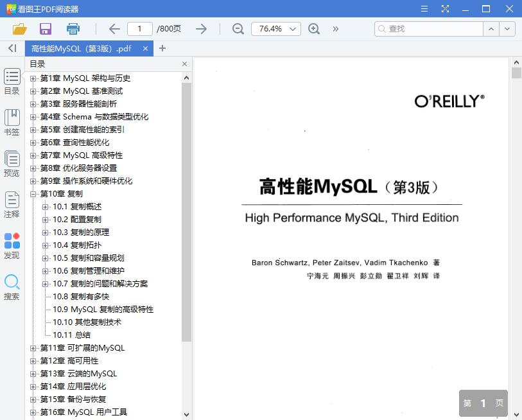Open the 注释 annotations panel
Image resolution: width=522 pixels, height=420 pixels.
point(12,205)
